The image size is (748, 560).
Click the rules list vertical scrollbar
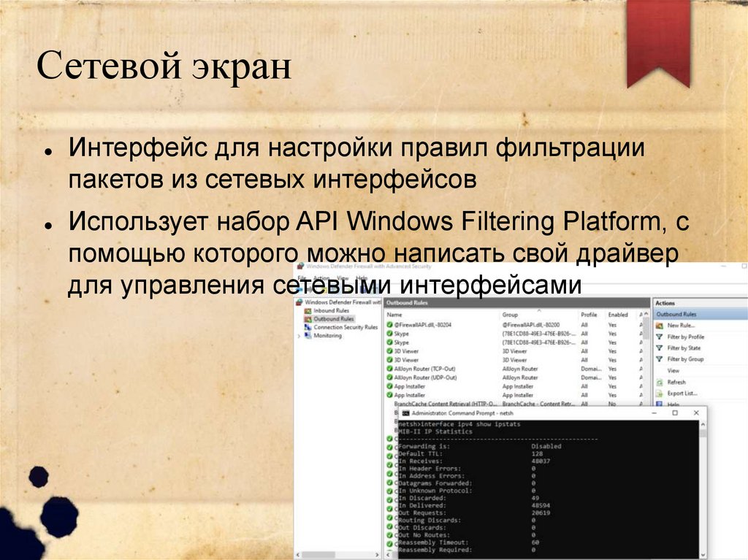646,358
